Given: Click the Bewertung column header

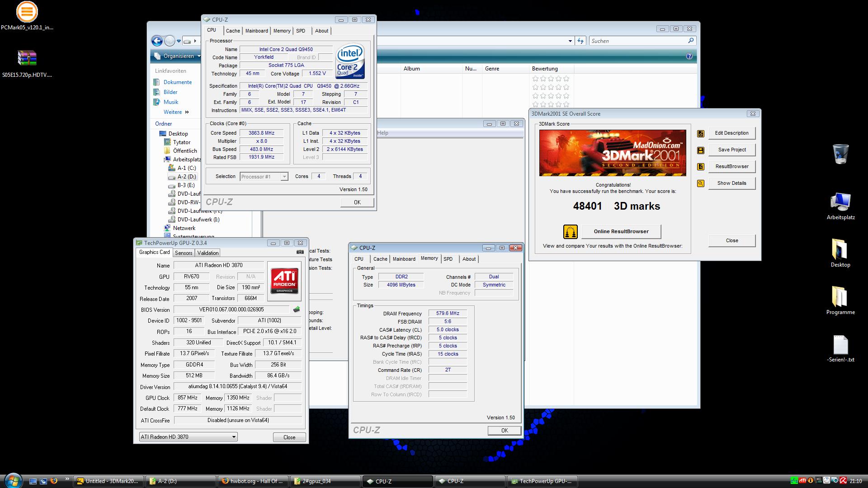Looking at the screenshot, I should (x=552, y=69).
